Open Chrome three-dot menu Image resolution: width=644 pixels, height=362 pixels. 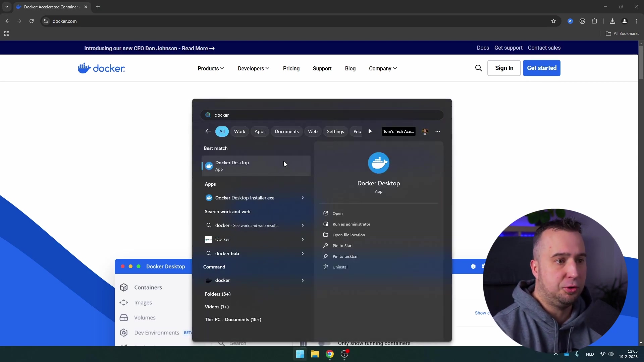pyautogui.click(x=636, y=21)
